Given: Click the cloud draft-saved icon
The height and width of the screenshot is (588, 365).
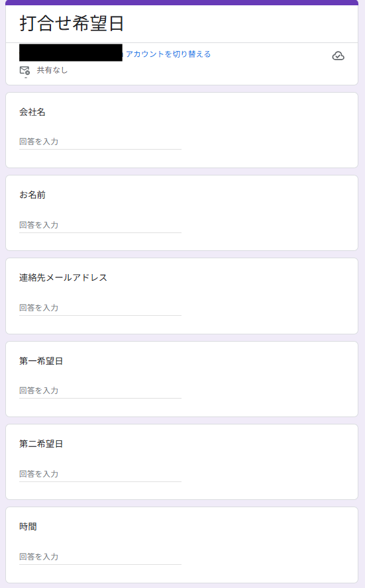Looking at the screenshot, I should pos(338,56).
